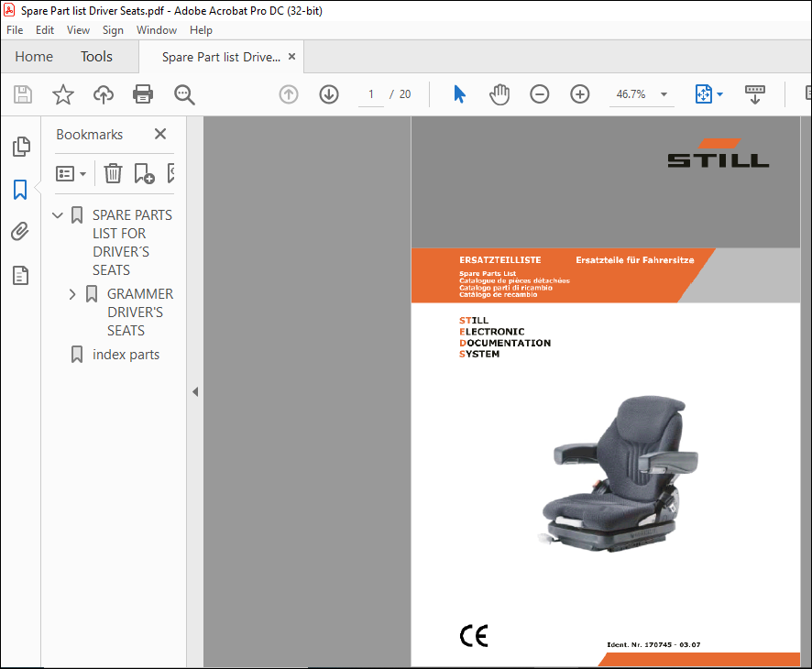
Task: Click the Save file icon
Action: click(x=23, y=94)
